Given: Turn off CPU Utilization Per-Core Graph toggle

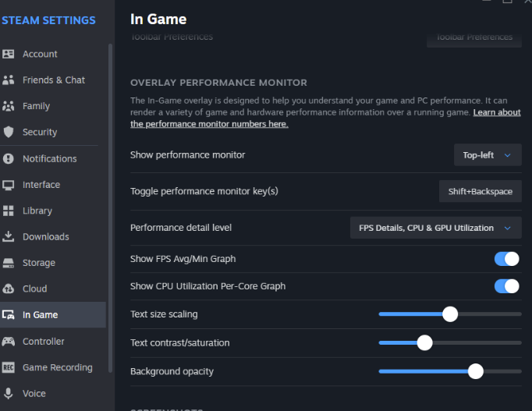Looking at the screenshot, I should click(506, 286).
